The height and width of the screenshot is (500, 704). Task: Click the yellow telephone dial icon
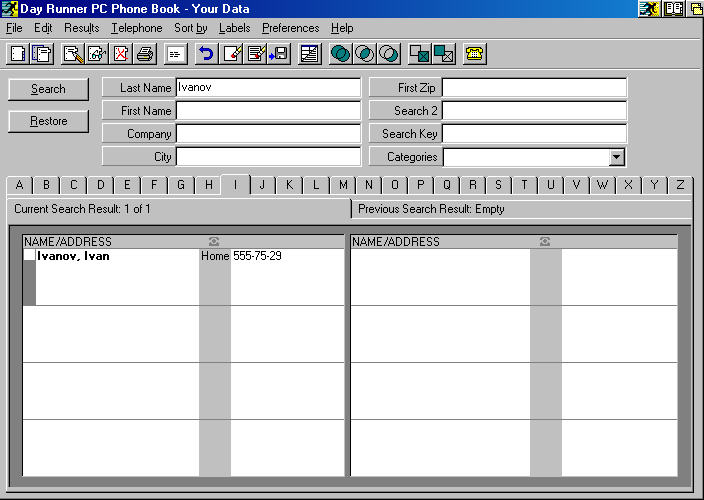point(475,54)
